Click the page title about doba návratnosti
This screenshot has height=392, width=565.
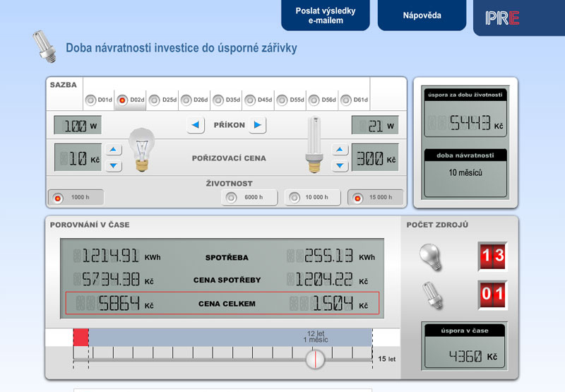pos(182,48)
